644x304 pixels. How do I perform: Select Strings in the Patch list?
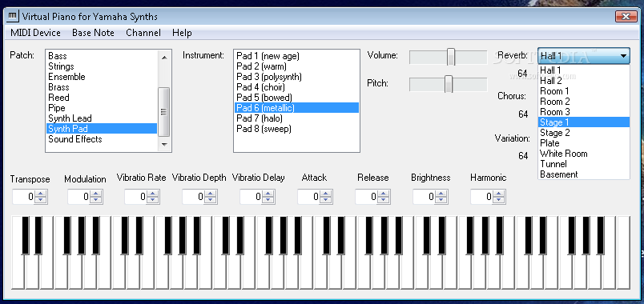click(x=102, y=66)
